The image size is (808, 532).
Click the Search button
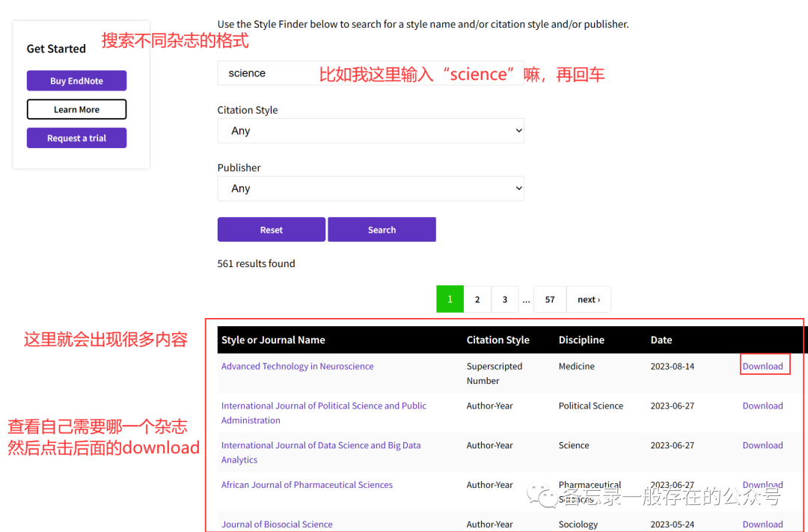pyautogui.click(x=382, y=230)
